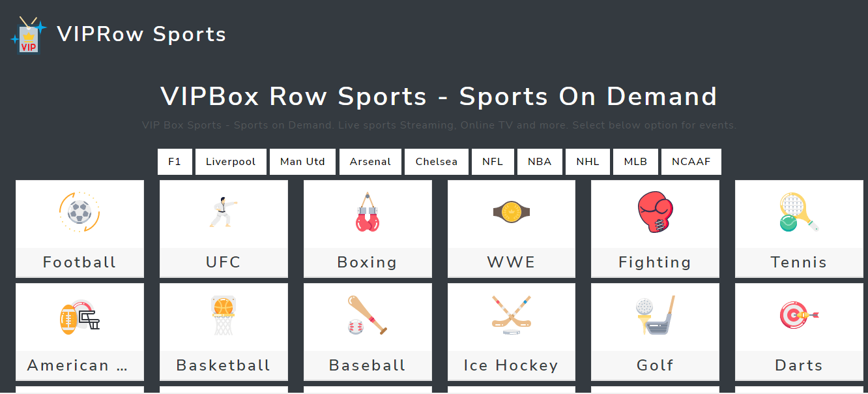Click the VIPRow Sports site title
This screenshot has width=868, height=394.
142,34
